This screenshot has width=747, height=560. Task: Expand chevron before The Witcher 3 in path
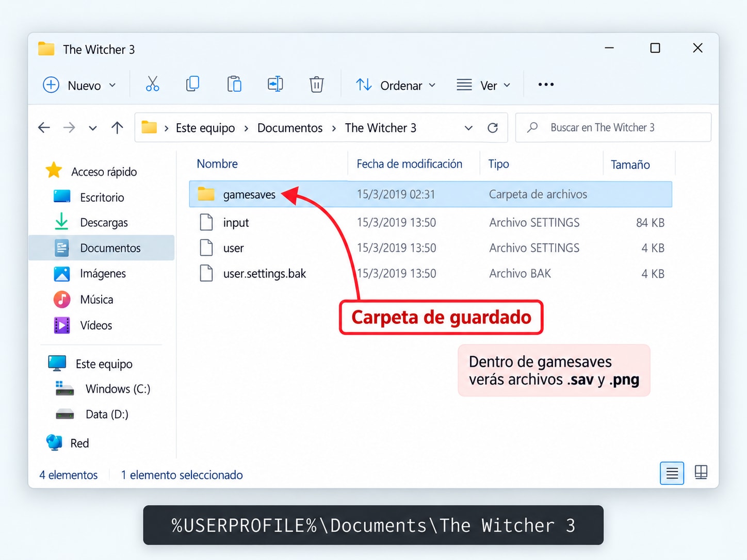[x=334, y=128]
